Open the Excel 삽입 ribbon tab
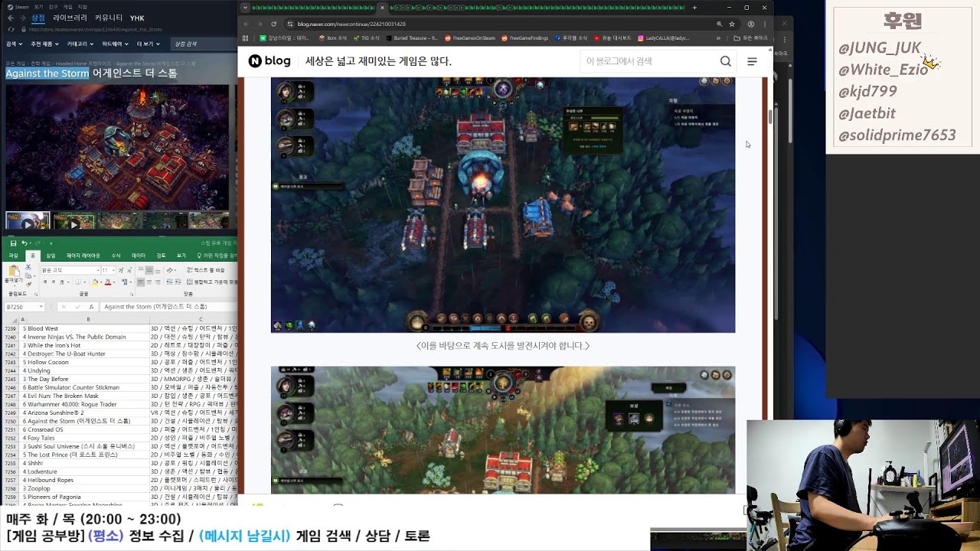The height and width of the screenshot is (551, 980). (51, 256)
